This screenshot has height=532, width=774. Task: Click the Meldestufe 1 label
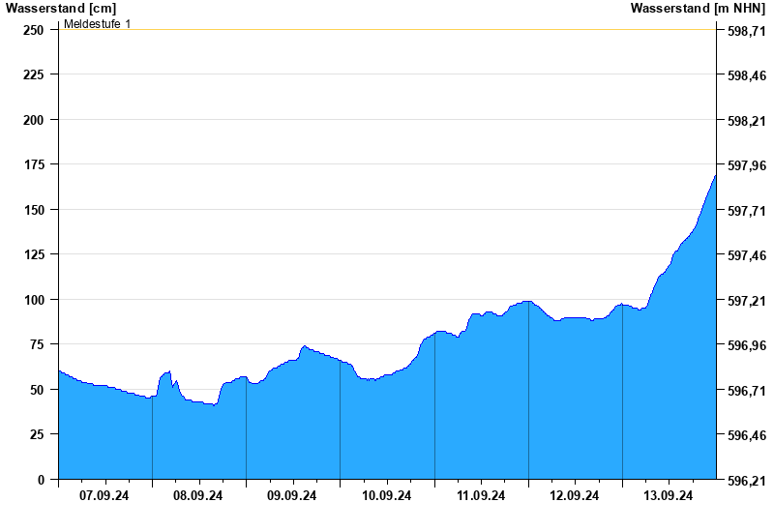[x=97, y=23]
